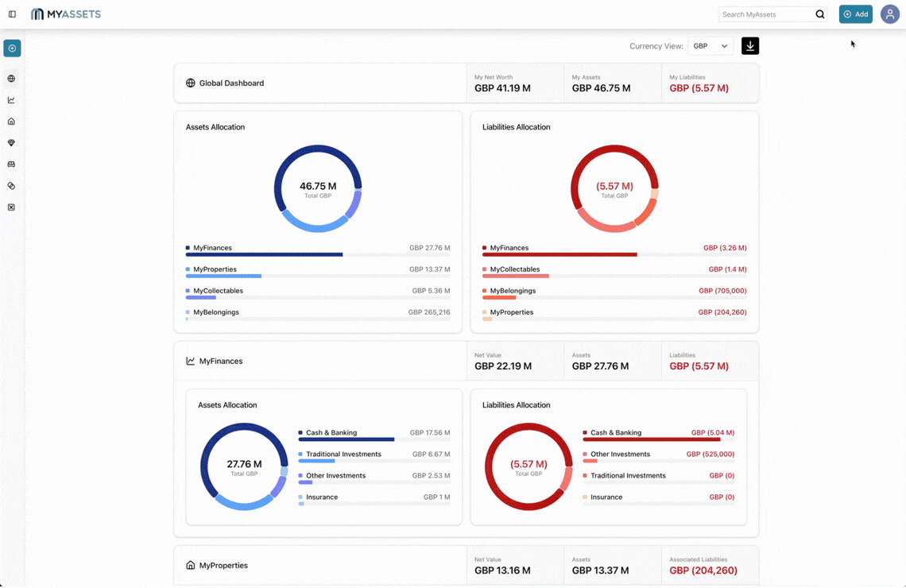Select Cash & Banking in Assets Allocation

pos(331,433)
